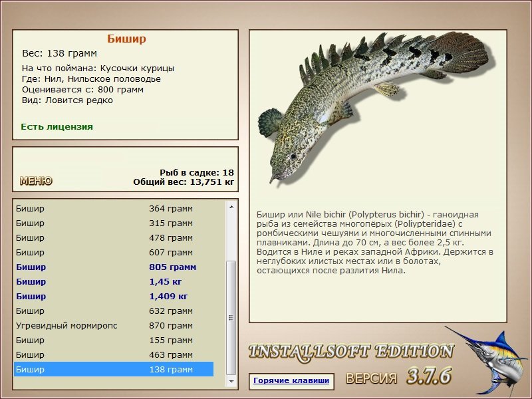Click the Есть лицензия text
Image resolution: width=532 pixels, height=399 pixels.
click(x=57, y=126)
